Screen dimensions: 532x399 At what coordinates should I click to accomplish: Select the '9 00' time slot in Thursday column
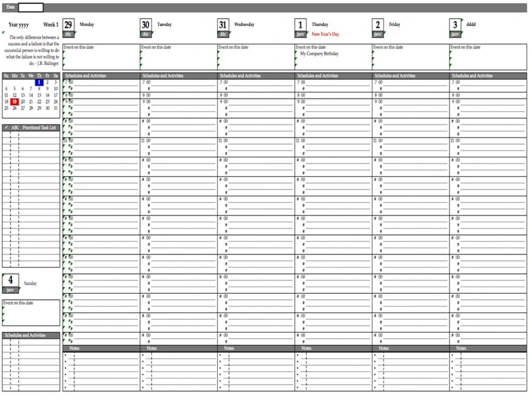tap(301, 102)
